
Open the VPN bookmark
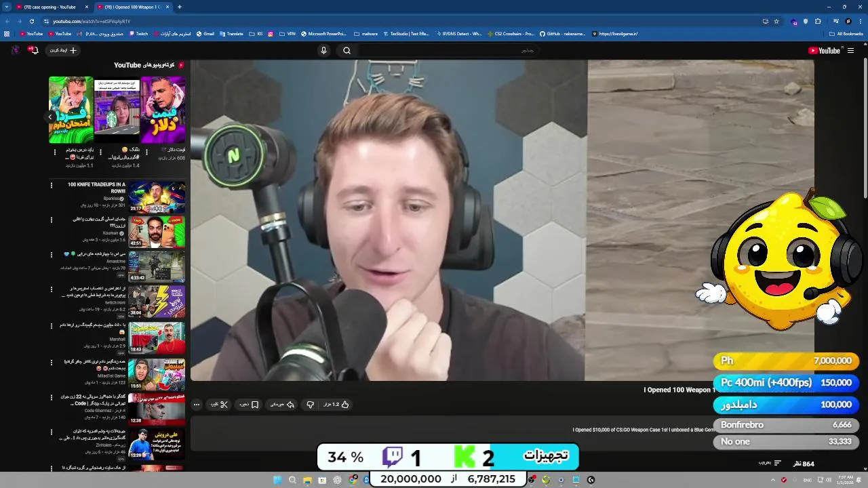coord(288,33)
